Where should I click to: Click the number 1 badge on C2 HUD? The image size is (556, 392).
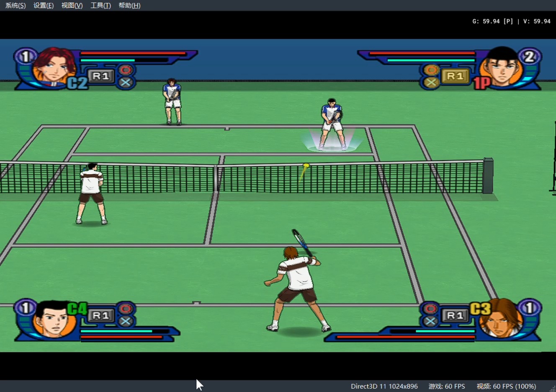point(25,57)
